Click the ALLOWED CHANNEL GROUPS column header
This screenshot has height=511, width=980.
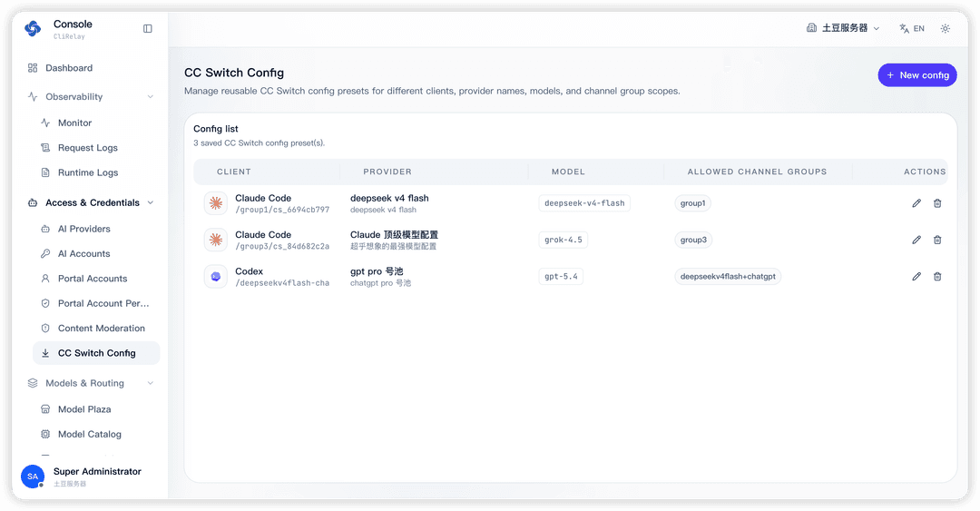757,172
